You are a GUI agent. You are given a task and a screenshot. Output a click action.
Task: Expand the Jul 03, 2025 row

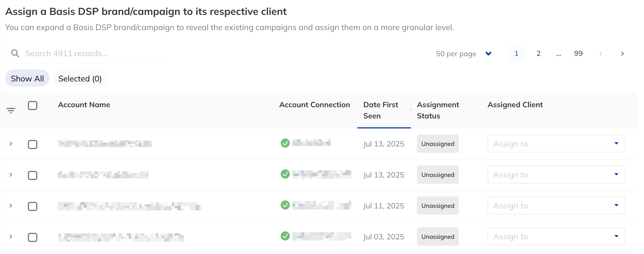pyautogui.click(x=11, y=237)
